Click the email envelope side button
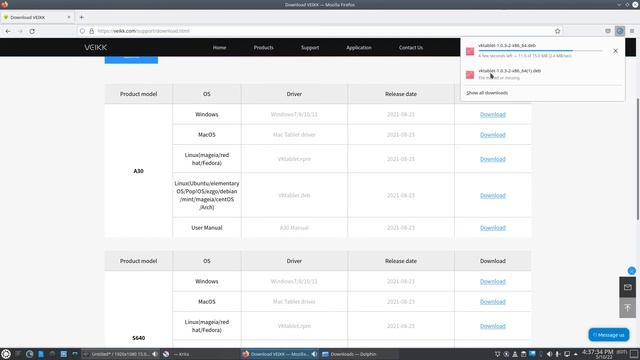The width and height of the screenshot is (640, 360). (x=627, y=287)
